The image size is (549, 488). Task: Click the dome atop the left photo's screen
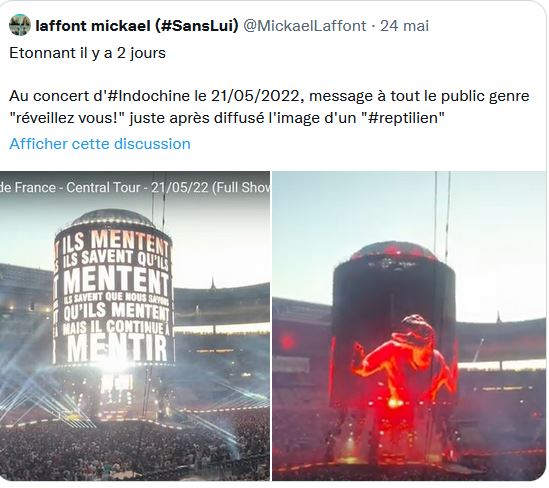[113, 217]
